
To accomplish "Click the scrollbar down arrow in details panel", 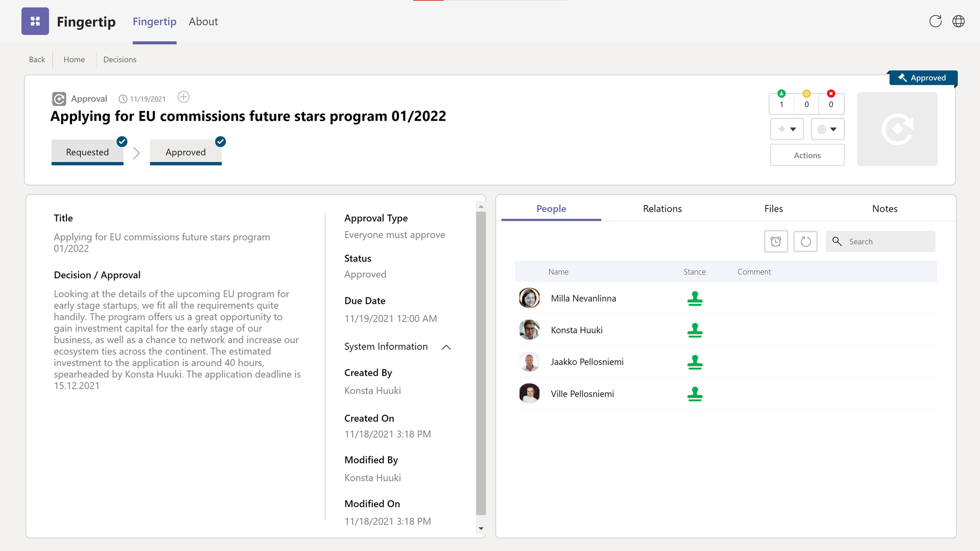I will tap(481, 529).
